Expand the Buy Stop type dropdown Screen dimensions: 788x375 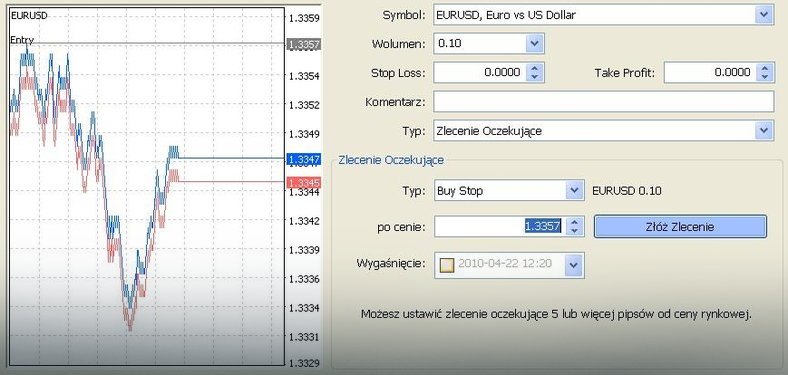coord(574,191)
